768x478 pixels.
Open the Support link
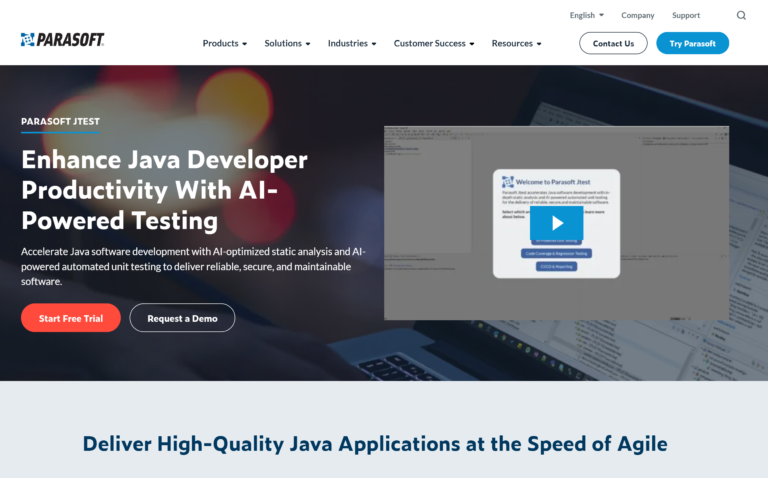(x=686, y=15)
